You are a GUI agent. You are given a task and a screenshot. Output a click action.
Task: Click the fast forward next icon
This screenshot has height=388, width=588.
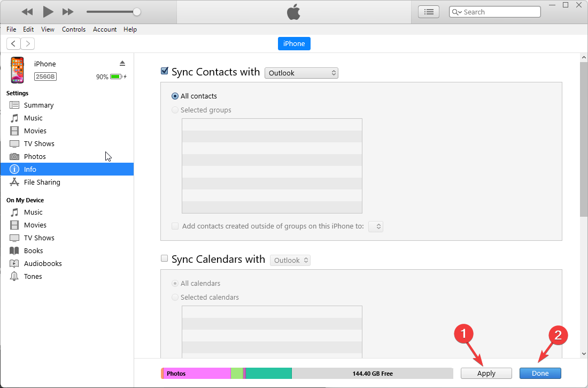click(68, 12)
